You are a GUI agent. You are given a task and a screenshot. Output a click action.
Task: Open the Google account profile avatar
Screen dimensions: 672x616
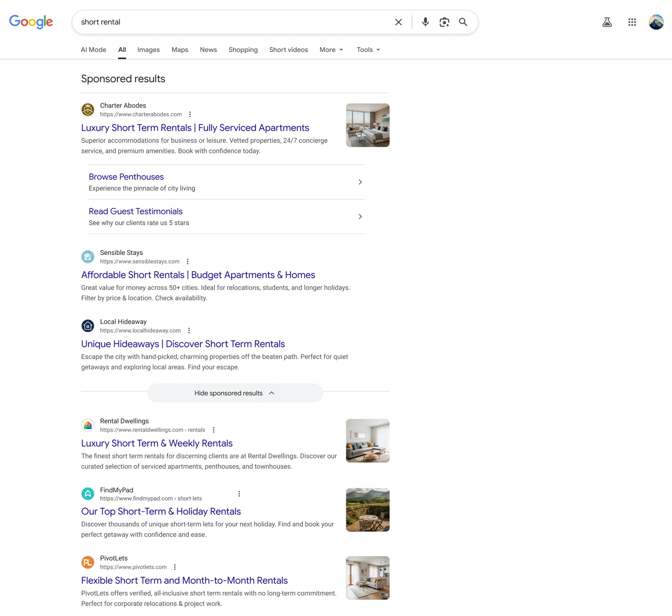[656, 22]
